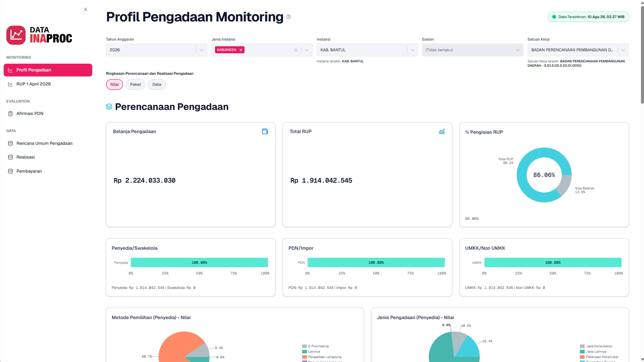Click the Penyedia 100.00% bar
The image size is (644, 362).
coord(199,262)
